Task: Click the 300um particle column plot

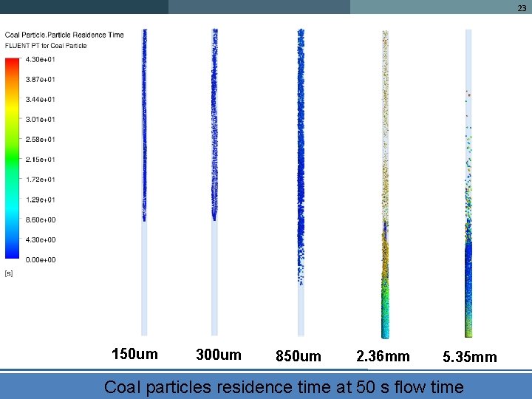Action: coord(214,183)
